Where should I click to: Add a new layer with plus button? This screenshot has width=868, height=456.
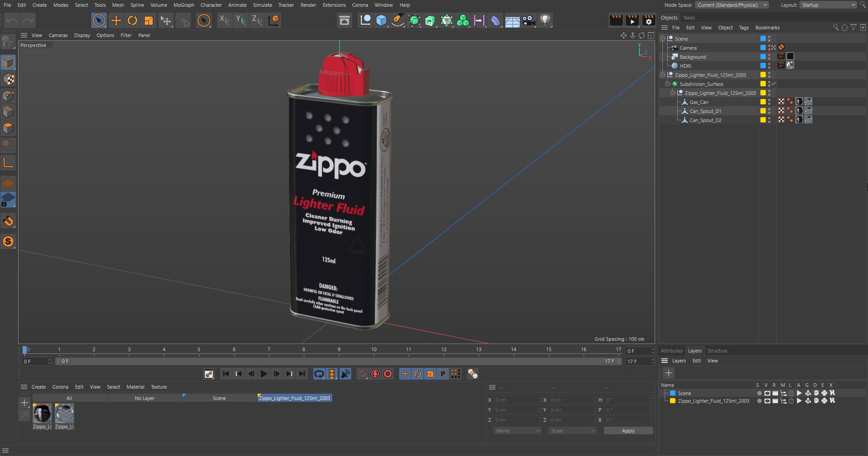pos(669,373)
